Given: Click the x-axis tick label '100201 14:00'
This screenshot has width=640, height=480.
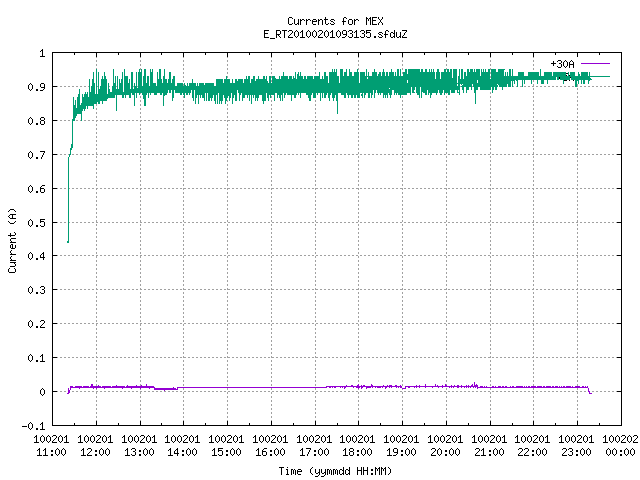Looking at the screenshot, I should 182,446.
